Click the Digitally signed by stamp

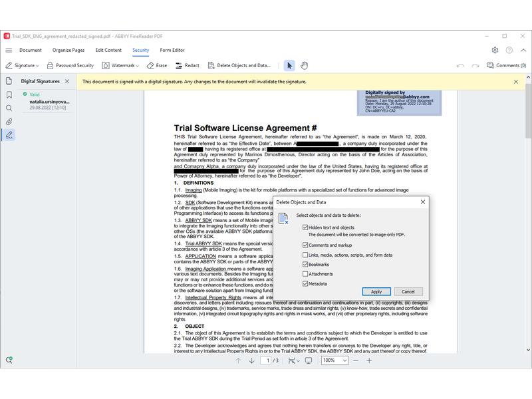[399, 102]
